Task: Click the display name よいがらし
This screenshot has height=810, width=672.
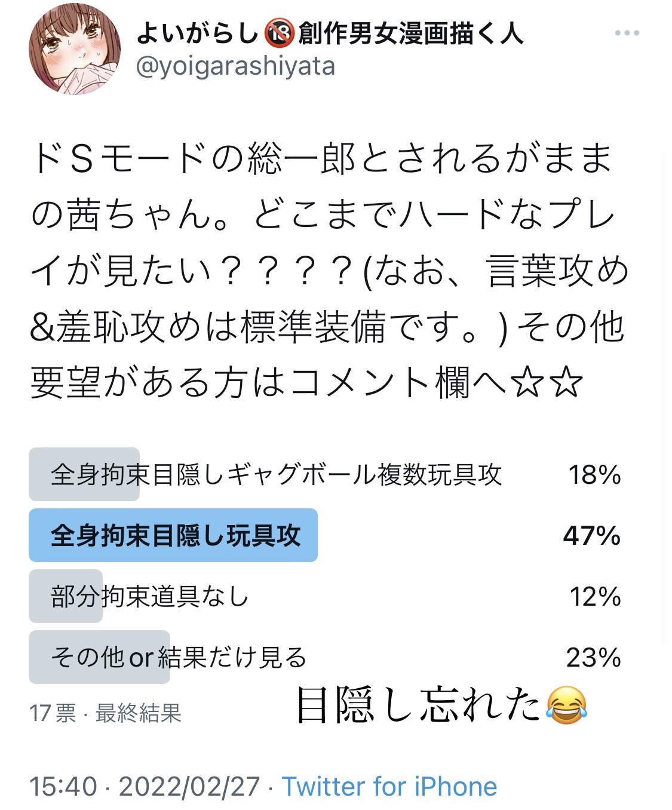Action: coord(198,33)
